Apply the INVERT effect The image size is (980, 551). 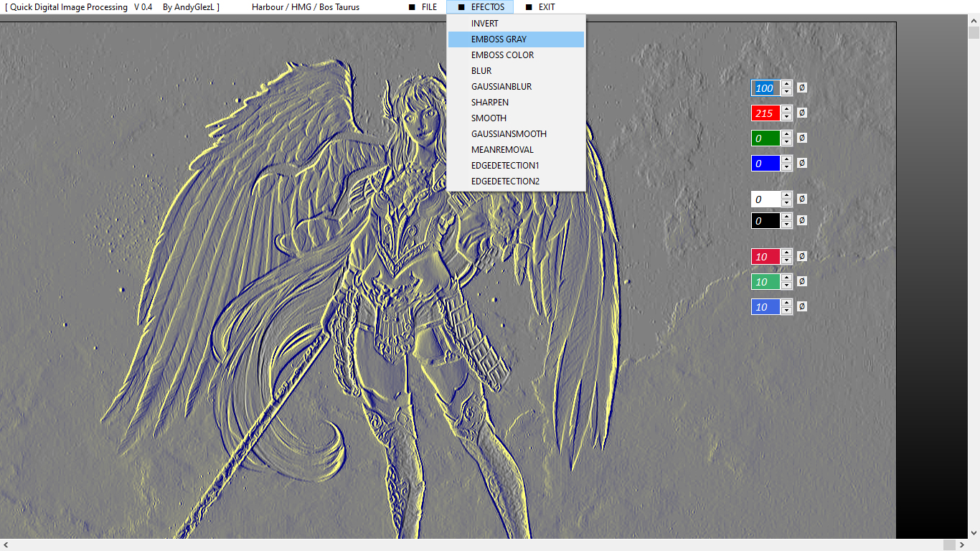click(x=484, y=24)
